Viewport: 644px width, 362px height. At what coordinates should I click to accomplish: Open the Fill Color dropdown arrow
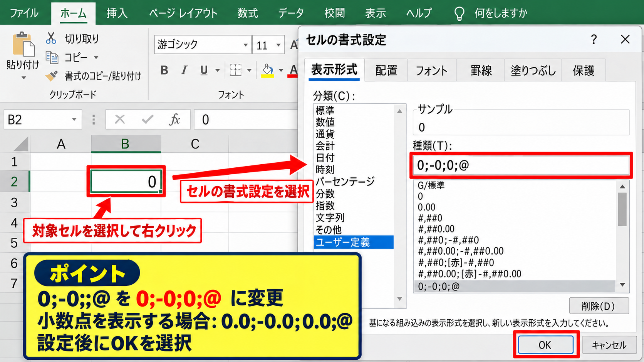[x=281, y=70]
